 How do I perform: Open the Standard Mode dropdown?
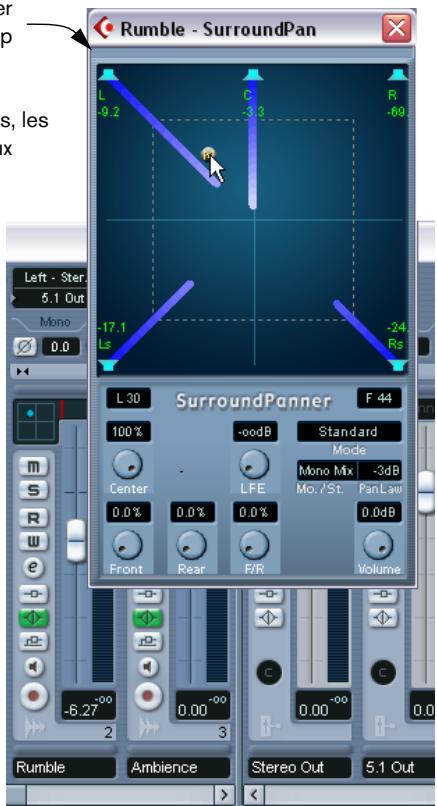pyautogui.click(x=349, y=432)
